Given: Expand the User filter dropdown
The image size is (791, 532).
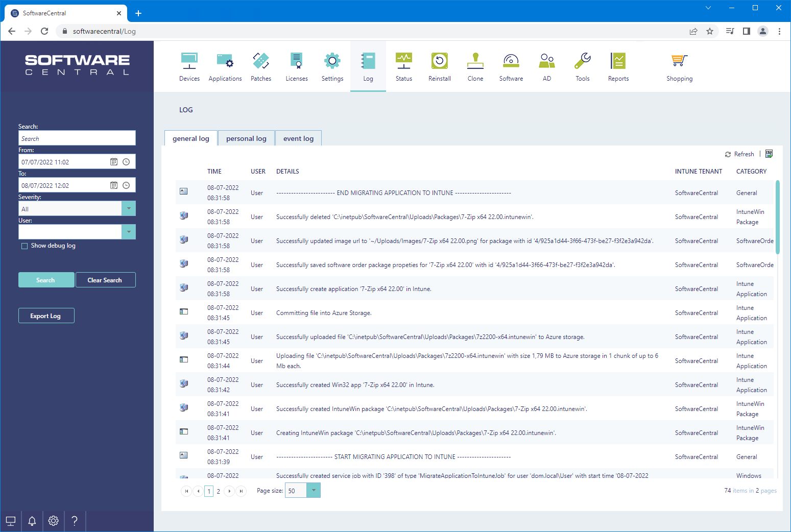Looking at the screenshot, I should (x=129, y=232).
